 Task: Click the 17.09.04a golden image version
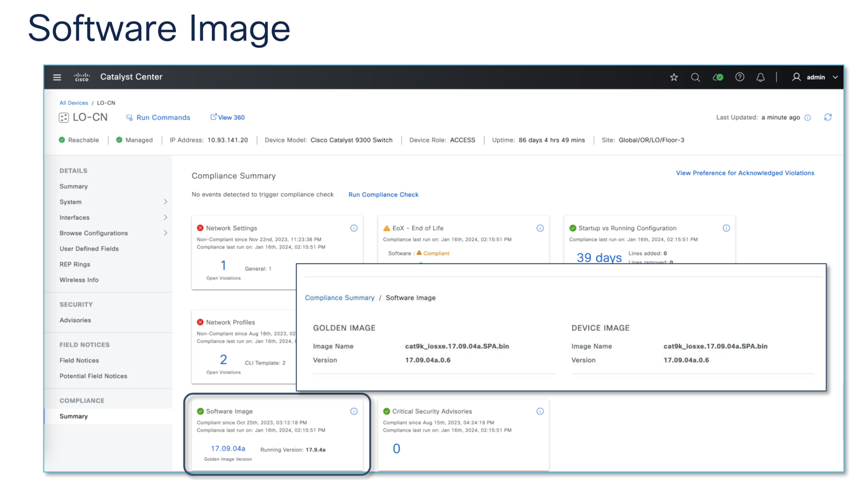(x=228, y=449)
